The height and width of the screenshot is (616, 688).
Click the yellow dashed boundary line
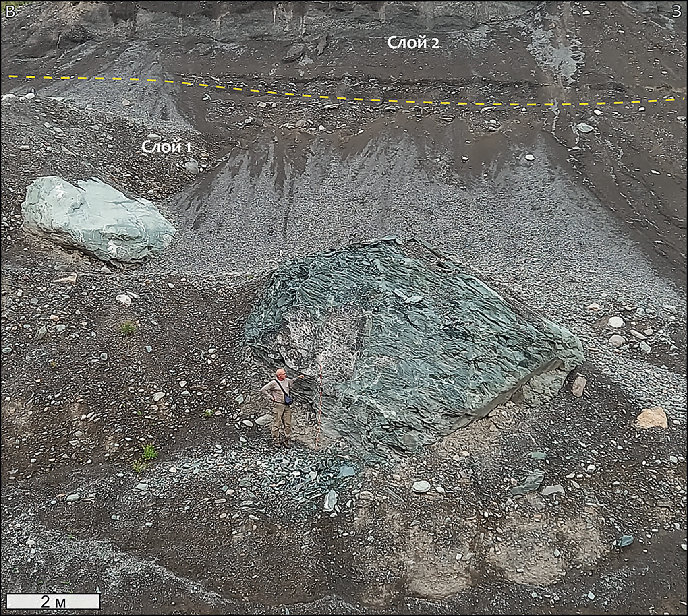342,97
